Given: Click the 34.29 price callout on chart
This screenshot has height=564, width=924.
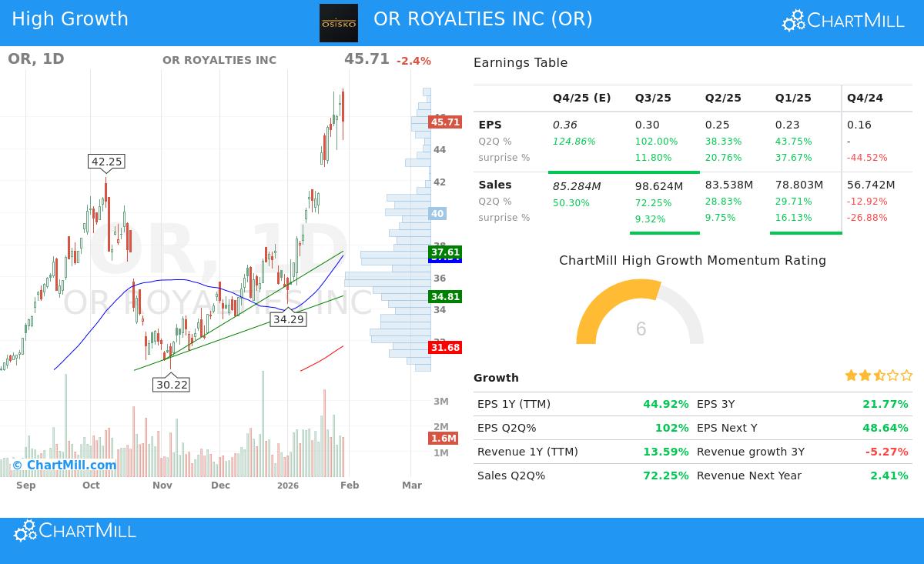Looking at the screenshot, I should click(288, 319).
